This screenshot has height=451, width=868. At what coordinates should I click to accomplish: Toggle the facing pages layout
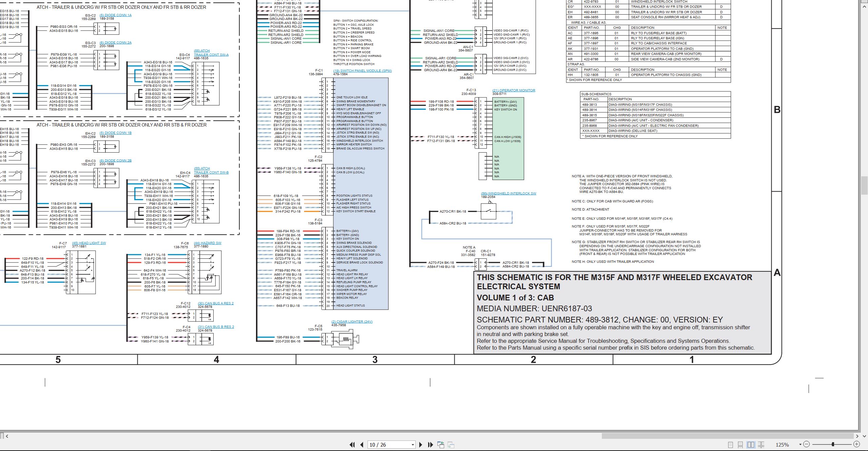(751, 445)
